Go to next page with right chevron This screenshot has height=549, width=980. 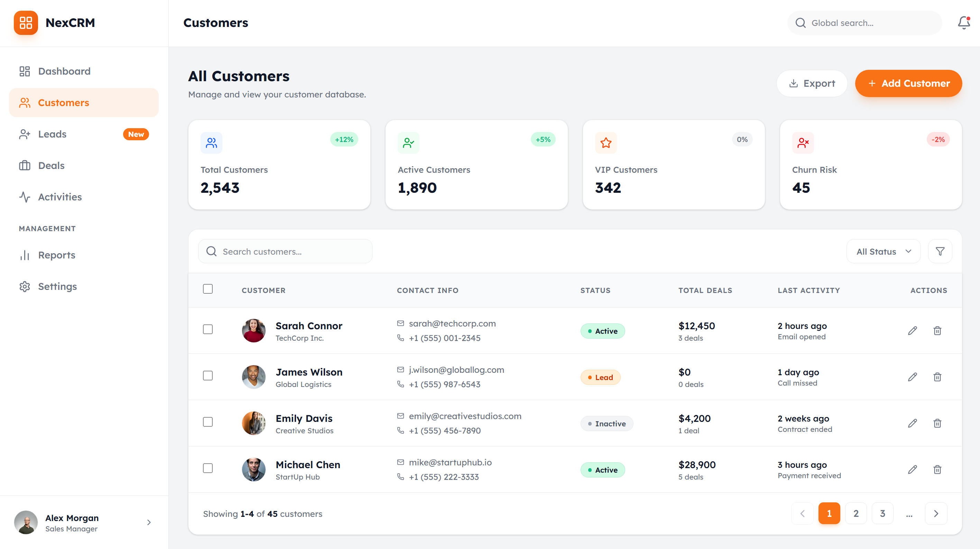pos(936,514)
